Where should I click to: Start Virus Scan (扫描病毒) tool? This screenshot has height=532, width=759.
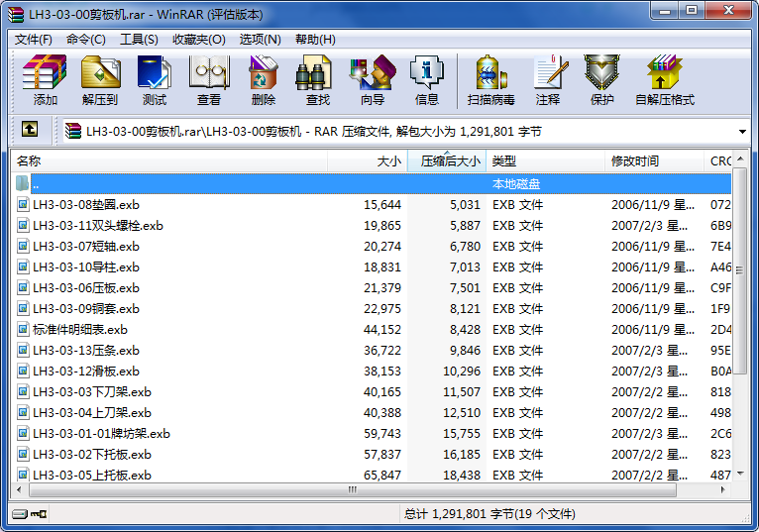click(490, 80)
